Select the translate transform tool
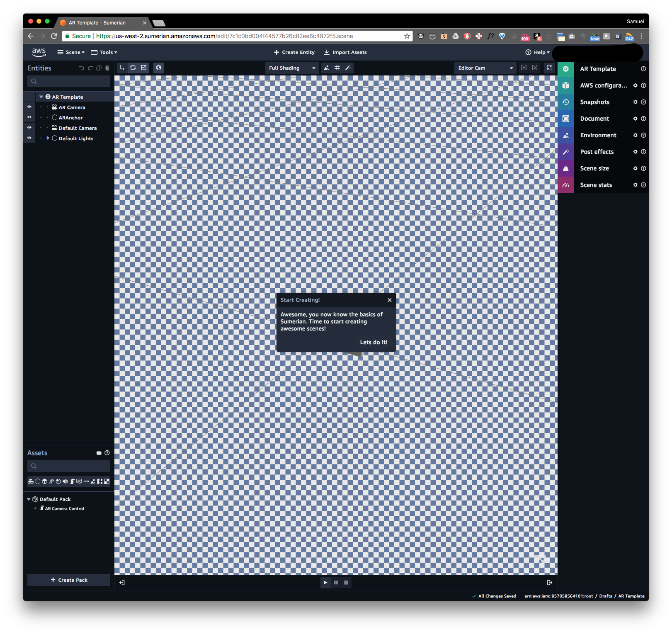The height and width of the screenshot is (634, 672). [122, 68]
